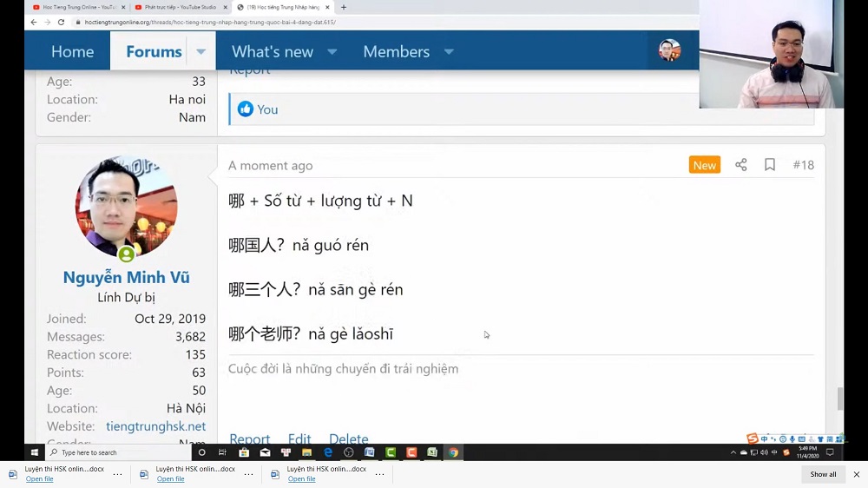
Task: Click the browser address bar URL
Action: point(210,23)
